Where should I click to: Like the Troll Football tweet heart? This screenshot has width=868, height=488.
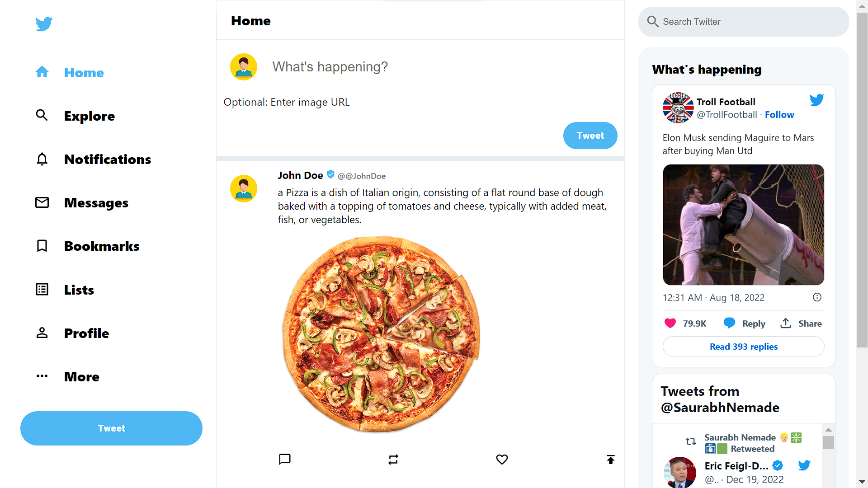click(x=670, y=323)
